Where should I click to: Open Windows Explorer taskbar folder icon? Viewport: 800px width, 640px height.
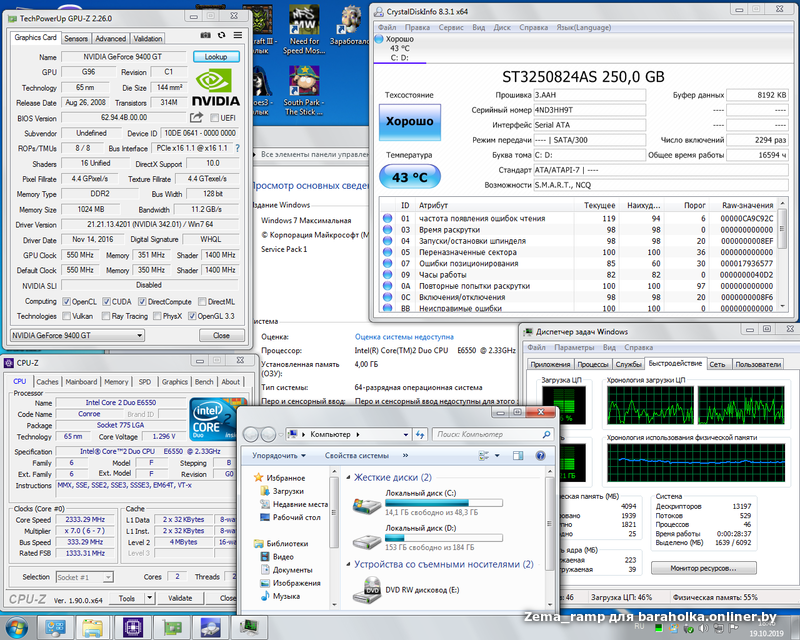click(93, 627)
